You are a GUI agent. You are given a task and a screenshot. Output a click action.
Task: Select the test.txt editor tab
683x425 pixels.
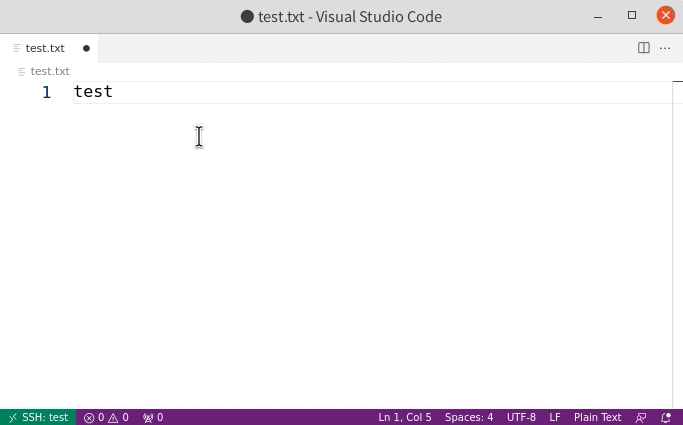(45, 48)
